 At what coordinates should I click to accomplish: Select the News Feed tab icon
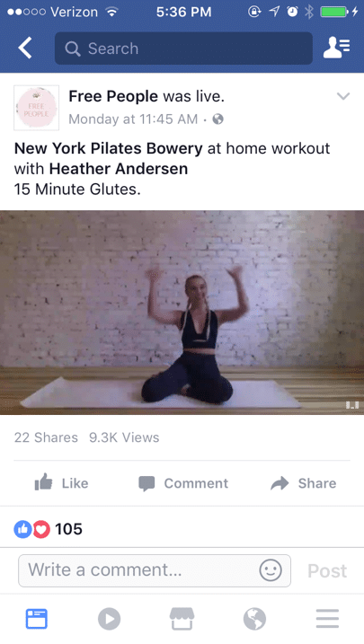click(37, 619)
